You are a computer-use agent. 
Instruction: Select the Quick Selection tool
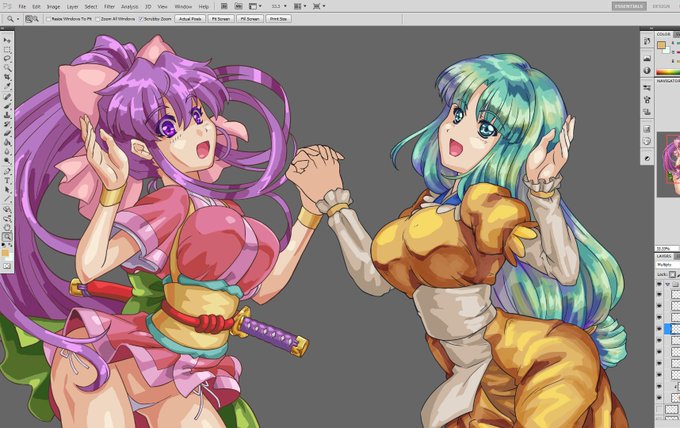click(7, 68)
